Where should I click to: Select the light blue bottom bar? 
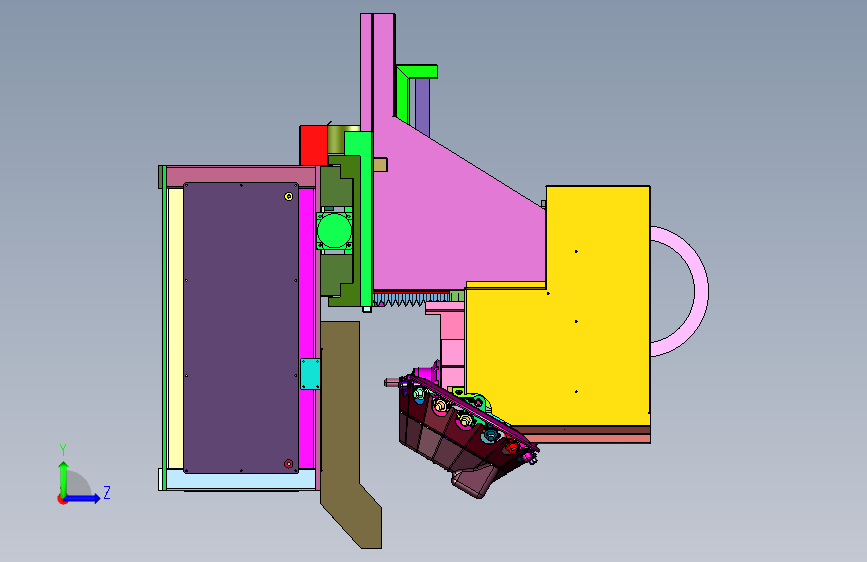coord(241,480)
